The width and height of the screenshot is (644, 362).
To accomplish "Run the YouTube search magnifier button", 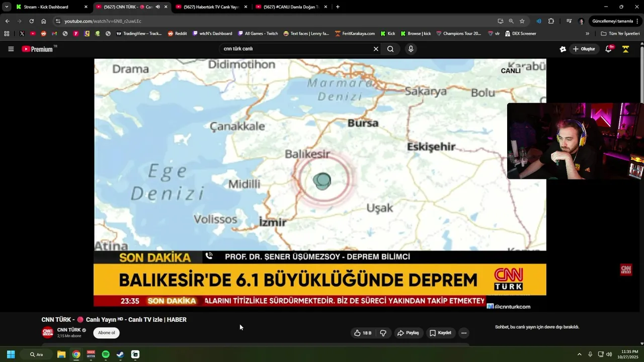I will [x=390, y=49].
